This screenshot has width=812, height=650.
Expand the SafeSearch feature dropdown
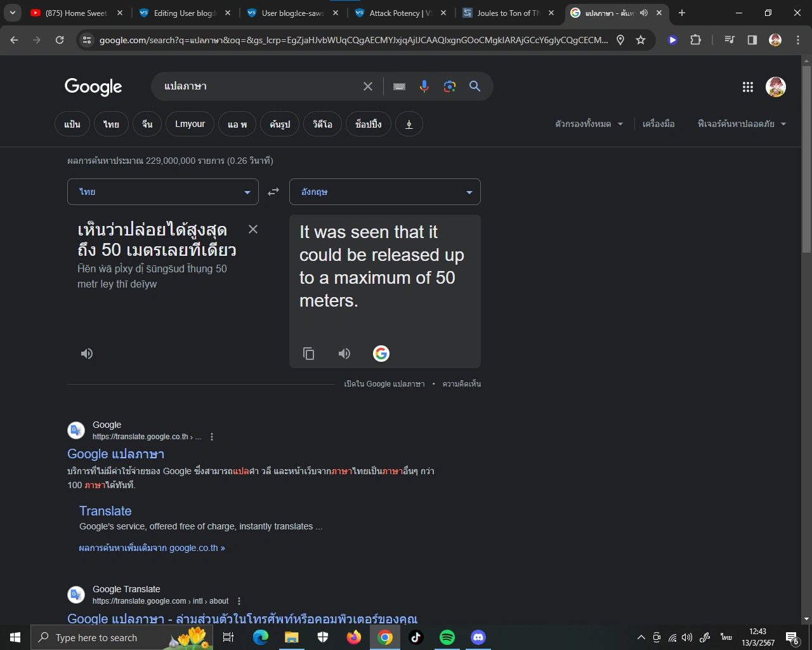742,124
